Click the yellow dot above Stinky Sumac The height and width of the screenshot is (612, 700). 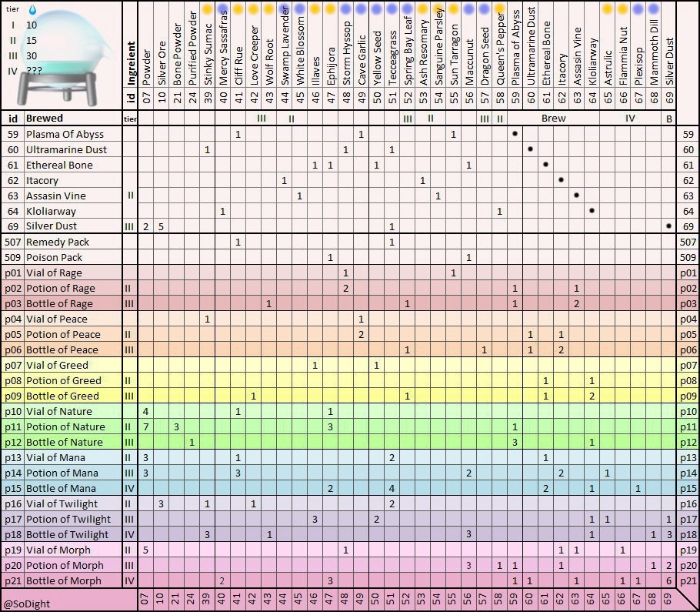pos(207,8)
